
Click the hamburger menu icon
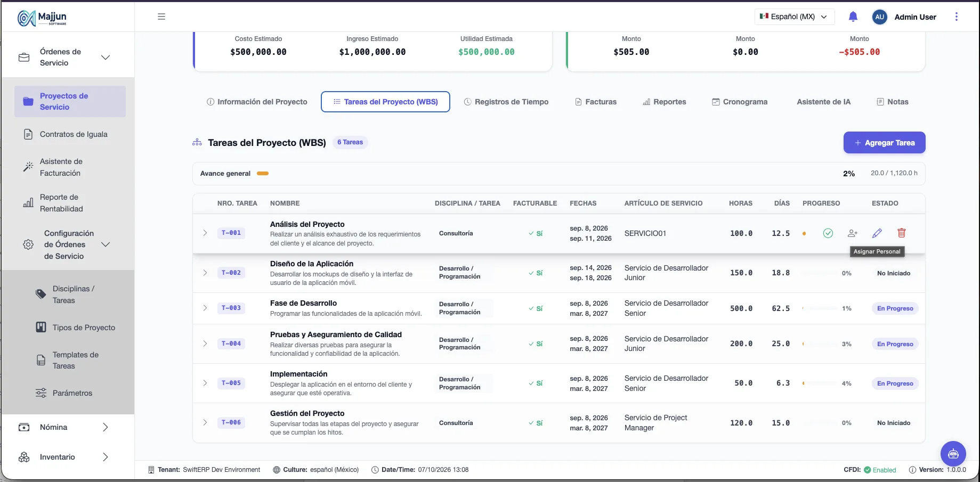point(161,17)
